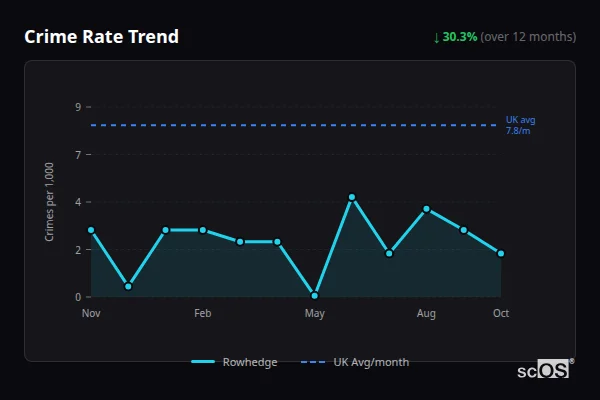Click the 'May' x-axis label
This screenshot has height=400, width=600.
315,313
